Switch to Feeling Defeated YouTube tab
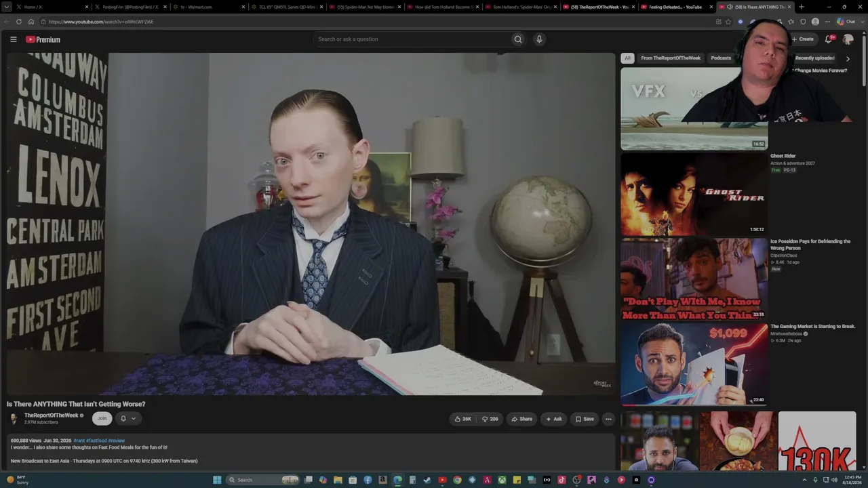This screenshot has width=868, height=488. pyautogui.click(x=675, y=7)
